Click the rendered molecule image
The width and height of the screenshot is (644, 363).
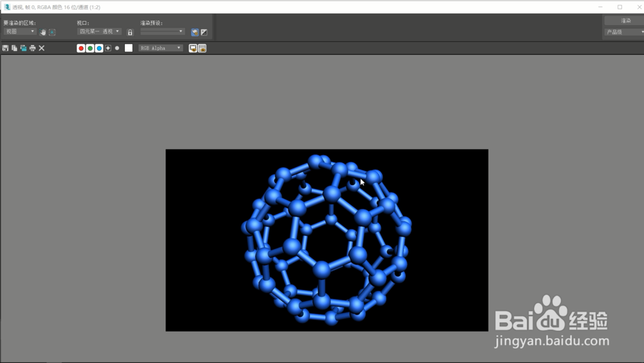[327, 240]
